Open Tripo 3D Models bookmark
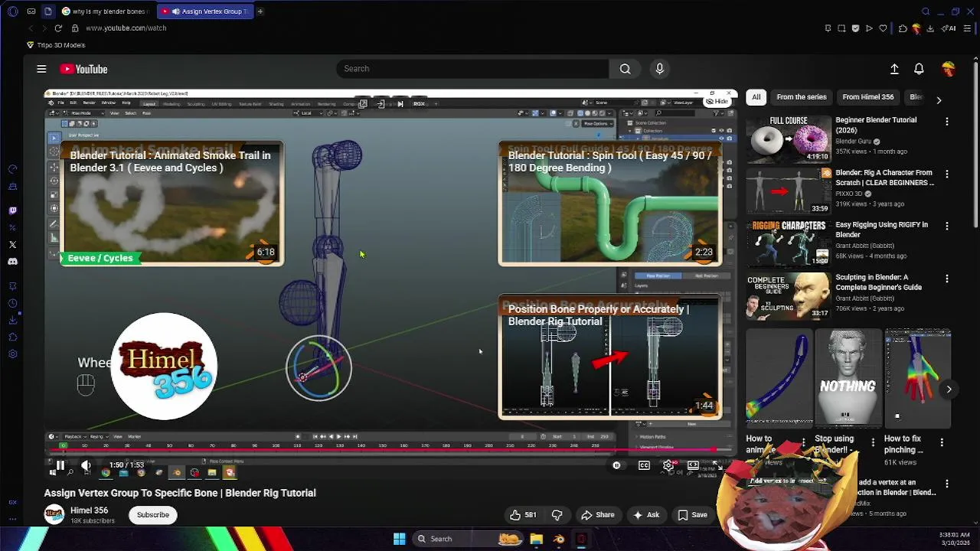 pyautogui.click(x=55, y=45)
